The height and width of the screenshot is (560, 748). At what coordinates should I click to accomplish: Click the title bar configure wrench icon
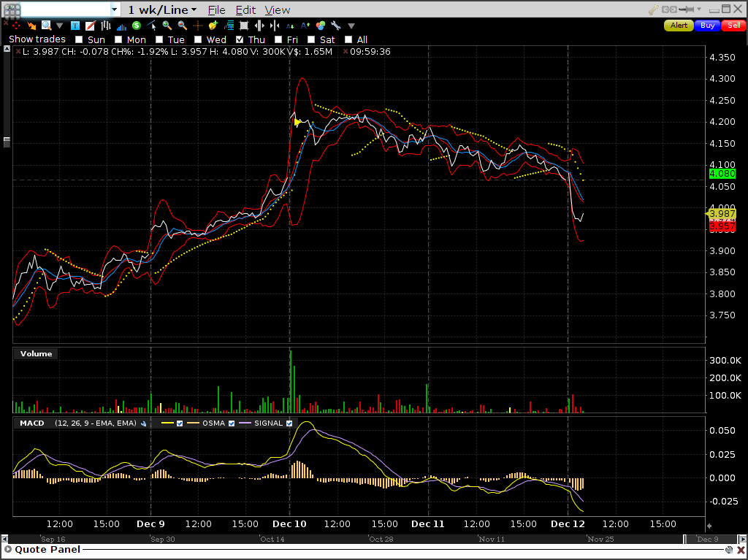(654, 9)
